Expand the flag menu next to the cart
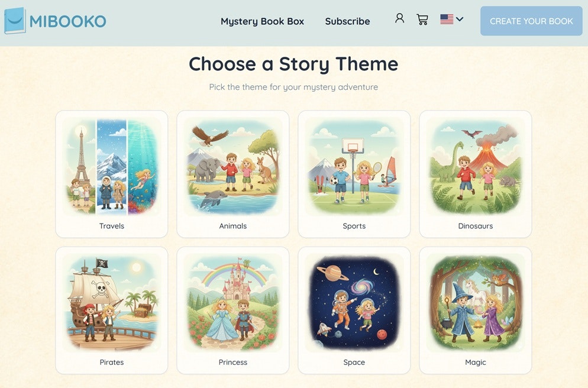Viewport: 588px width, 388px height. tap(453, 18)
